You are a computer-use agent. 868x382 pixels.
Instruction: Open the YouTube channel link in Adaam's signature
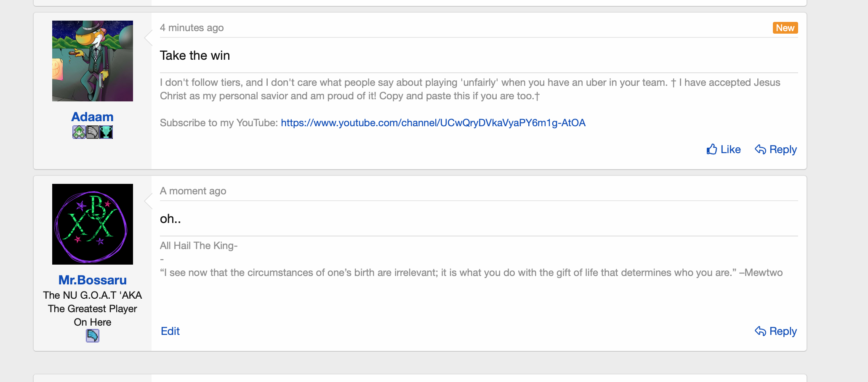pyautogui.click(x=433, y=123)
